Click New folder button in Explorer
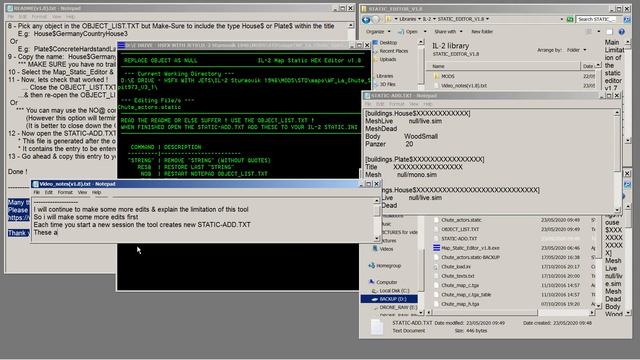Viewport: 640px width, 360px height. tap(482, 31)
